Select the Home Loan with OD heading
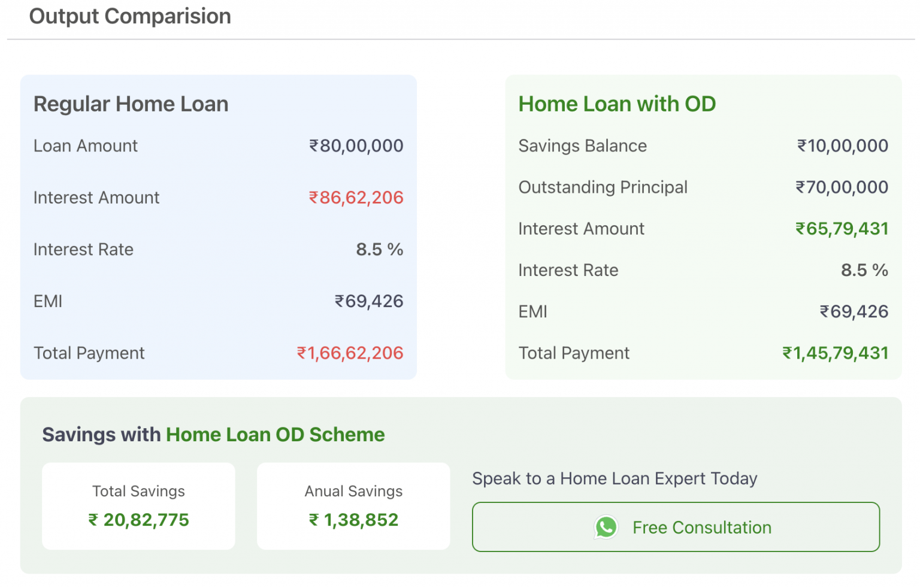The height and width of the screenshot is (588, 920). [617, 104]
